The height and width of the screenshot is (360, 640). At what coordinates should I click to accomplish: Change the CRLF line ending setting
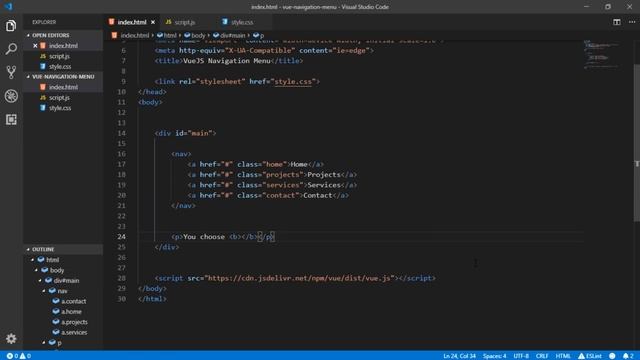(542, 356)
